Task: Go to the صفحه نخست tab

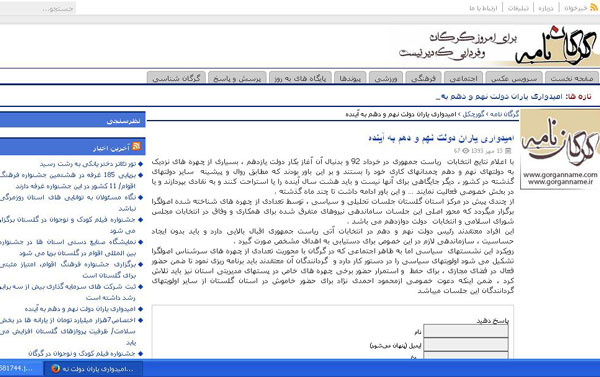Action: pyautogui.click(x=572, y=78)
